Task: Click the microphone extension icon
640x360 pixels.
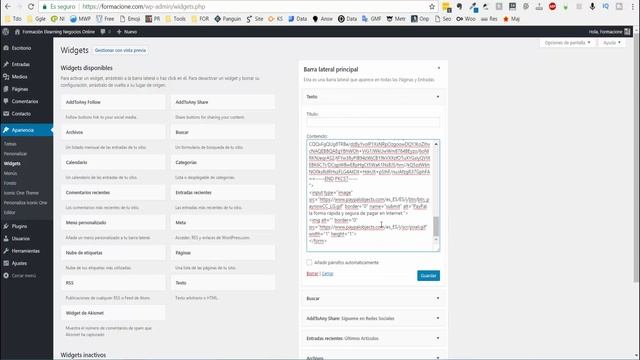Action: click(x=592, y=7)
